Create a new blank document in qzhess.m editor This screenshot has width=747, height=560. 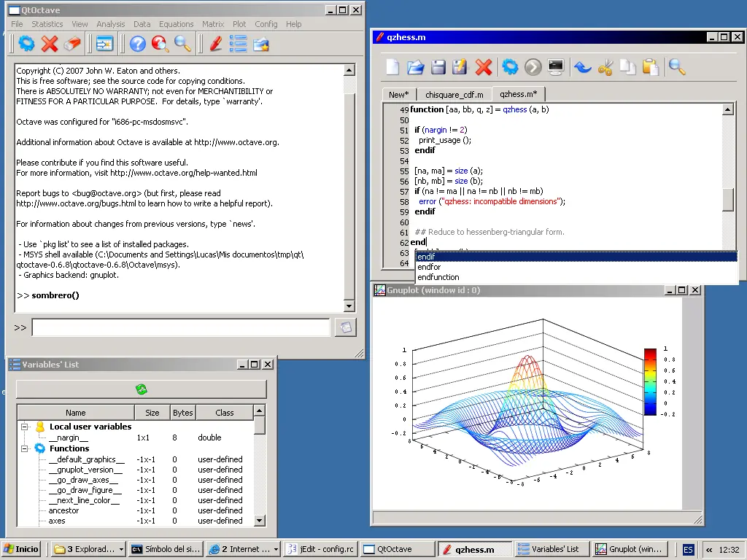click(392, 67)
